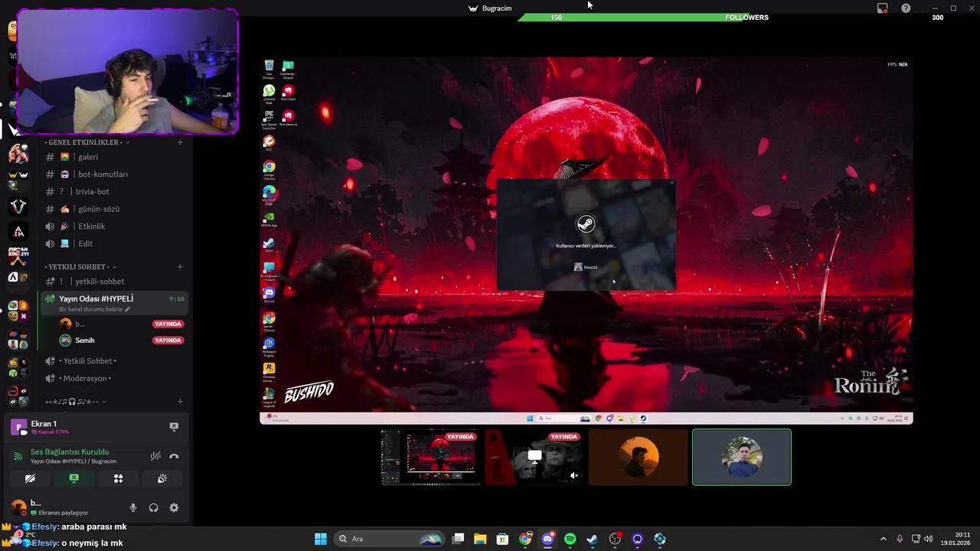The image size is (980, 551).
Task: Add channel to GENEL ETKİNLİKLER category
Action: [180, 142]
